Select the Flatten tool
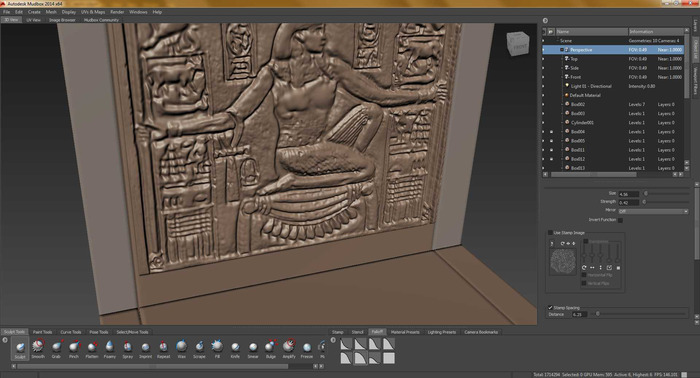The height and width of the screenshot is (378, 700). click(92, 349)
